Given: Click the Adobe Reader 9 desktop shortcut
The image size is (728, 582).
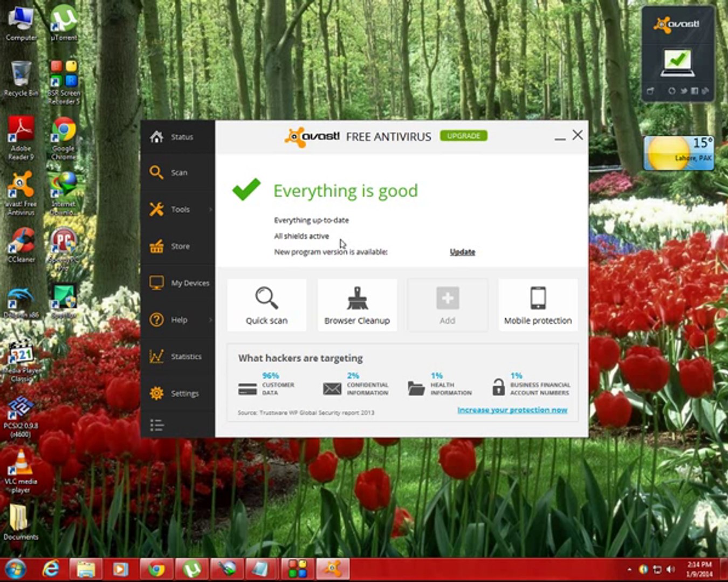Looking at the screenshot, I should point(21,138).
